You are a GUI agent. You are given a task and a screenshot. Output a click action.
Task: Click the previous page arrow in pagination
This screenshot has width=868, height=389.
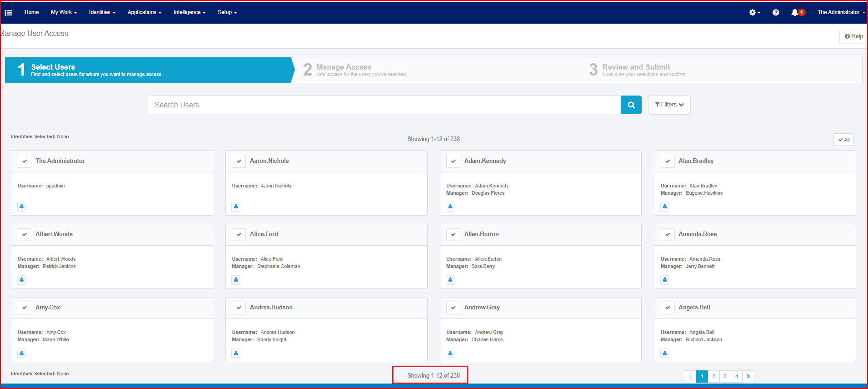(x=690, y=376)
